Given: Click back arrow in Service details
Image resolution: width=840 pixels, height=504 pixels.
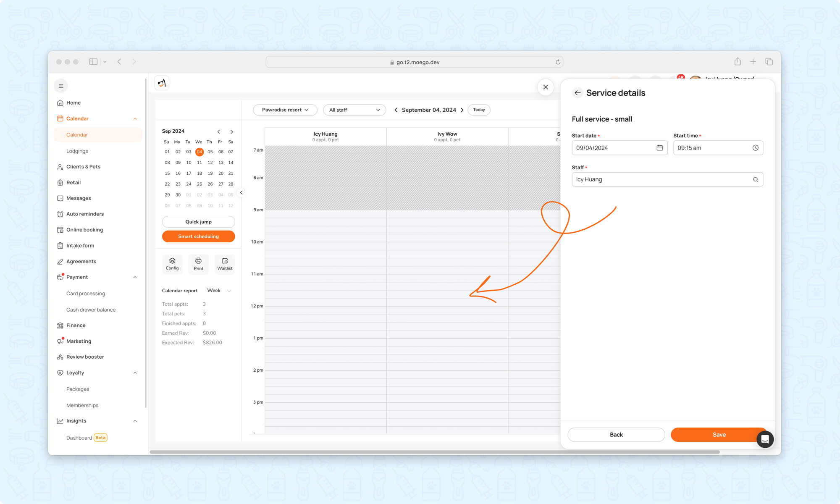Looking at the screenshot, I should tap(577, 93).
